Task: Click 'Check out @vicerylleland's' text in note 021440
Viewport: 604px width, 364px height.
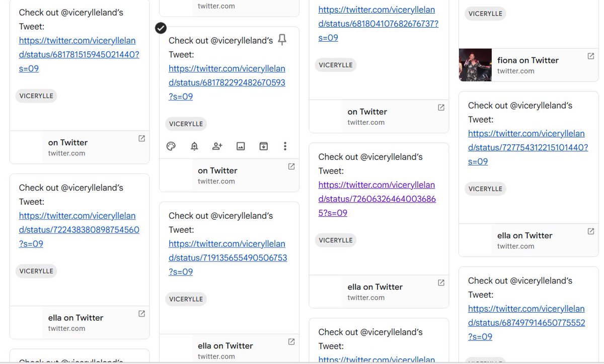Action: 71,13
